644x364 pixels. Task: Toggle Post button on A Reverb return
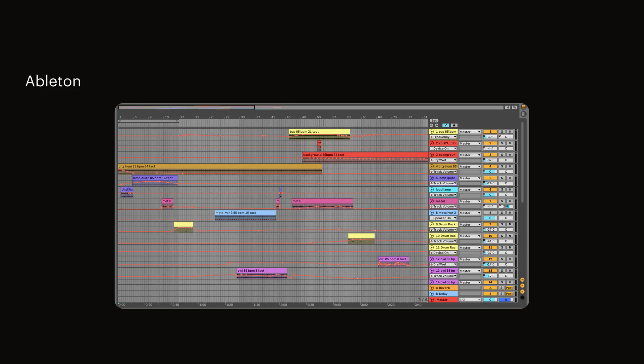(x=509, y=288)
